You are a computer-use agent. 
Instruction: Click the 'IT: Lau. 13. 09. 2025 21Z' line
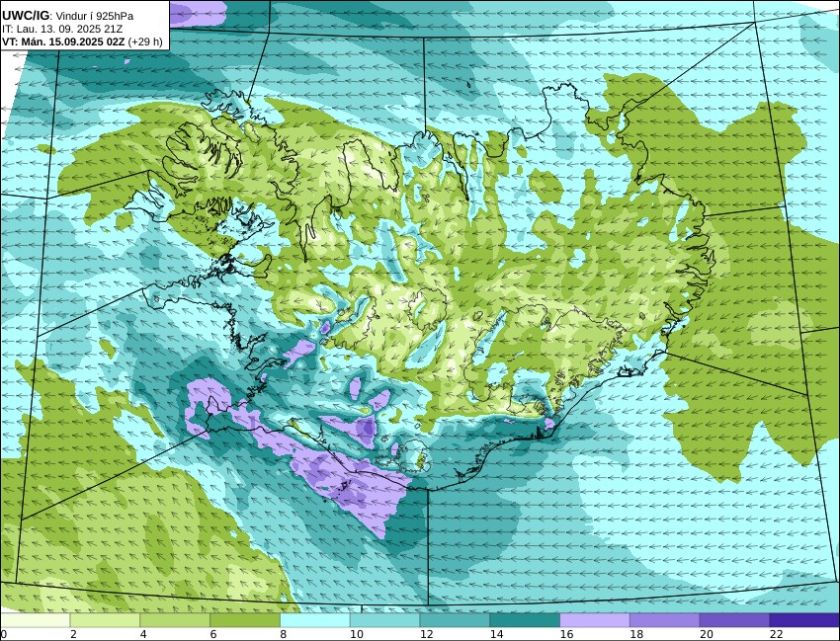click(x=62, y=29)
